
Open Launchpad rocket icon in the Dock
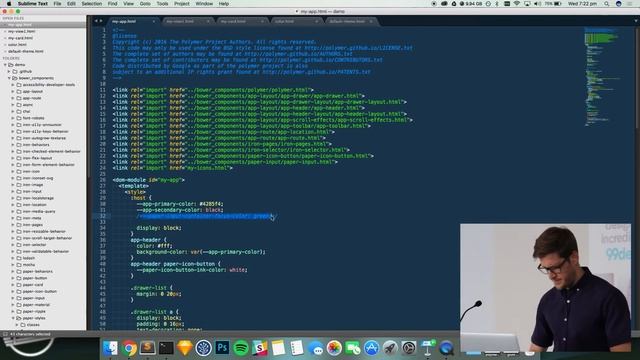pyautogui.click(x=390, y=348)
